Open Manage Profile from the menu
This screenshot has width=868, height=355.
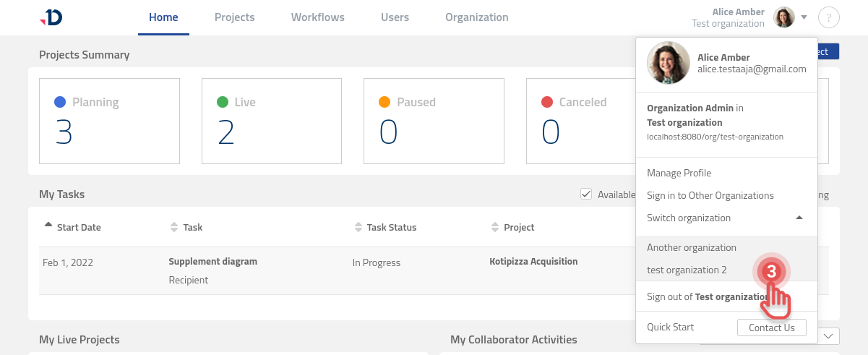point(679,173)
